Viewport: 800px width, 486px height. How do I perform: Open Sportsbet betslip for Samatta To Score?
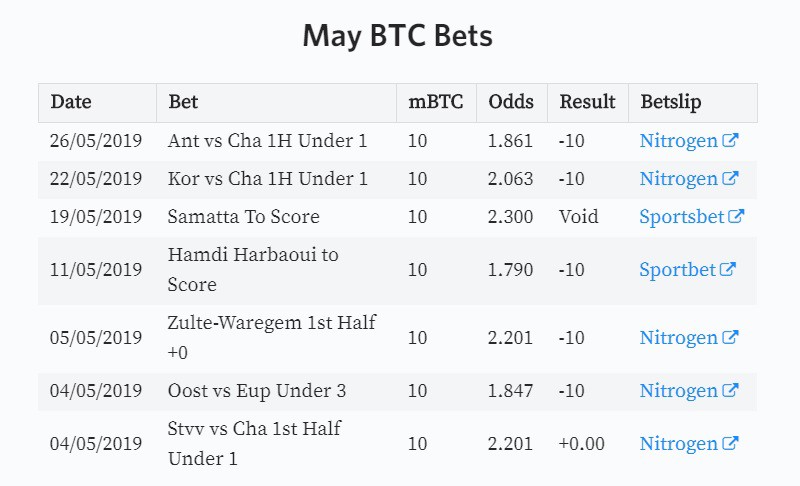point(682,217)
